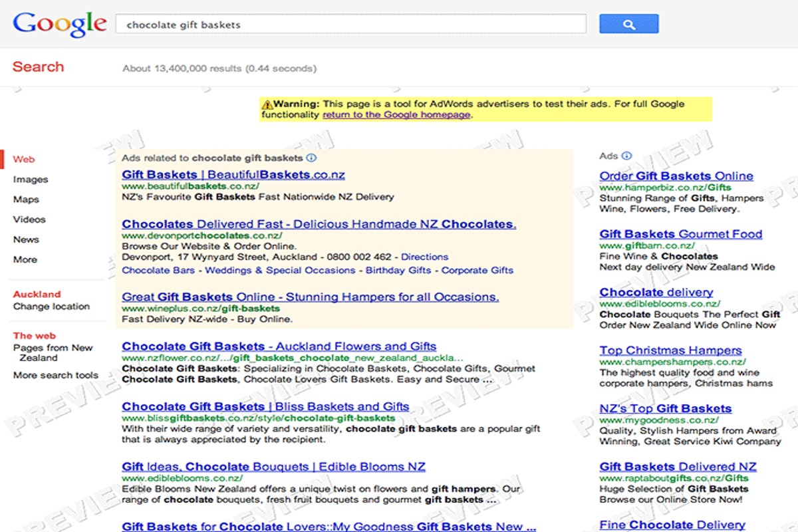Open Gift Ideas, Chocolate Bouquets Edible Blooms result
The width and height of the screenshot is (798, 532).
tap(274, 467)
